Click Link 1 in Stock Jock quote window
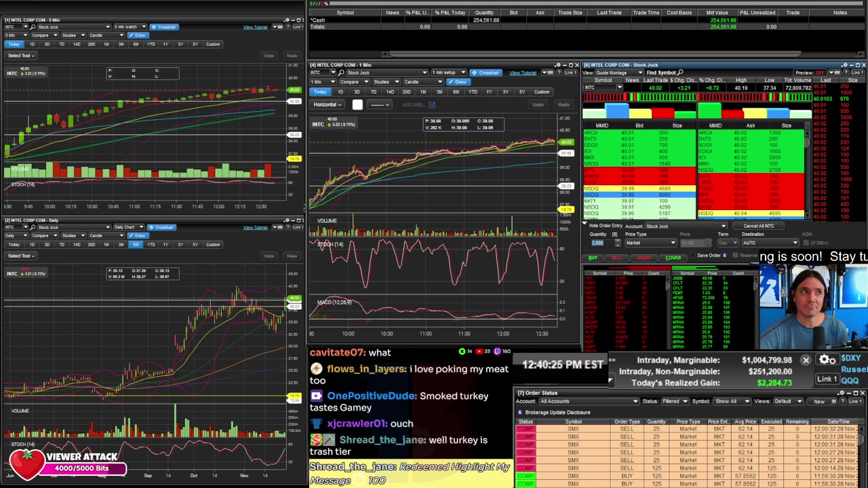This screenshot has width=868, height=488. coord(857,73)
